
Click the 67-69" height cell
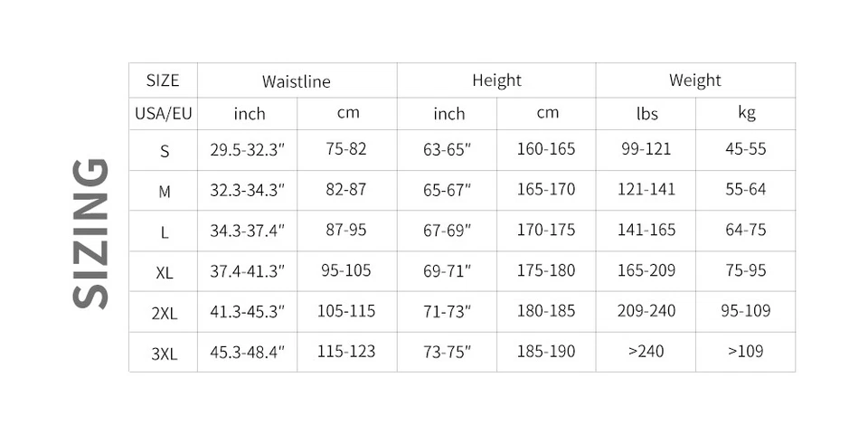(448, 231)
